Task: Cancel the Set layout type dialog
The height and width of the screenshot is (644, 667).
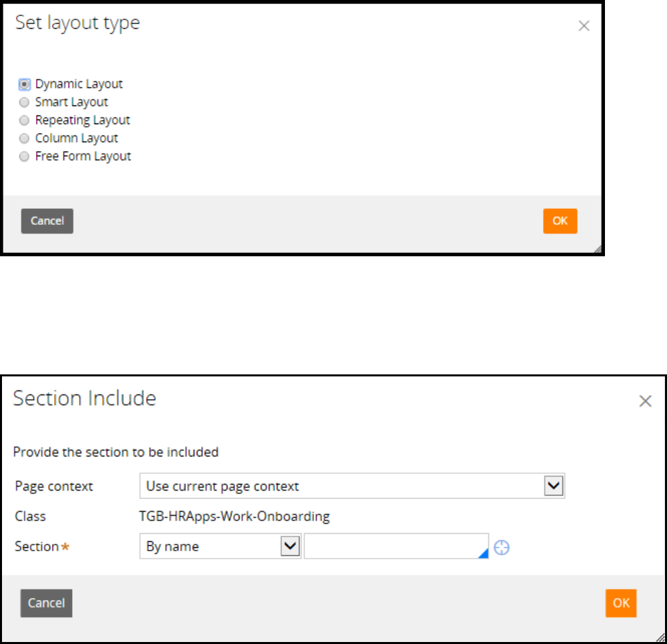Action: (47, 221)
